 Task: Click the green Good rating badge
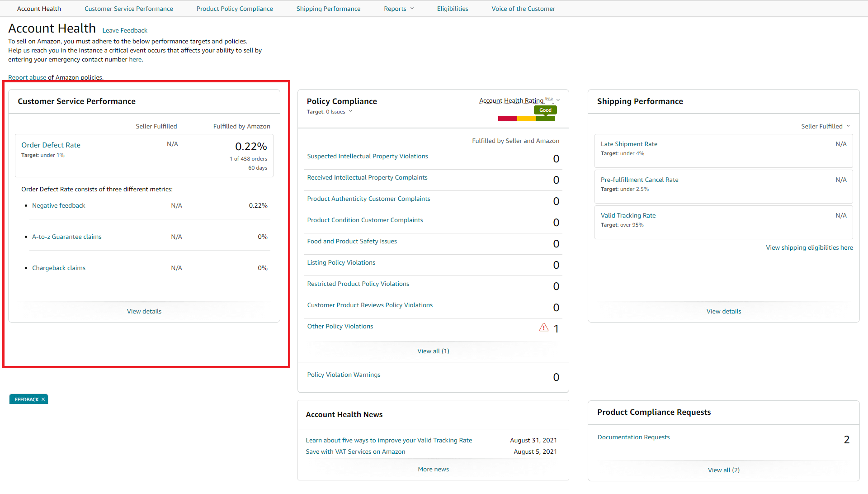point(545,110)
